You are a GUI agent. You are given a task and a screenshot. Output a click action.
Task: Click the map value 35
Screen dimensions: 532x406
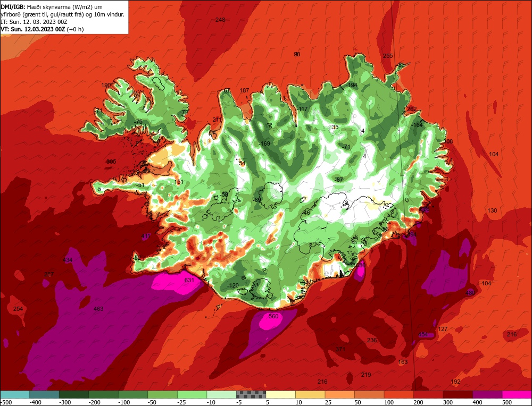pos(335,127)
